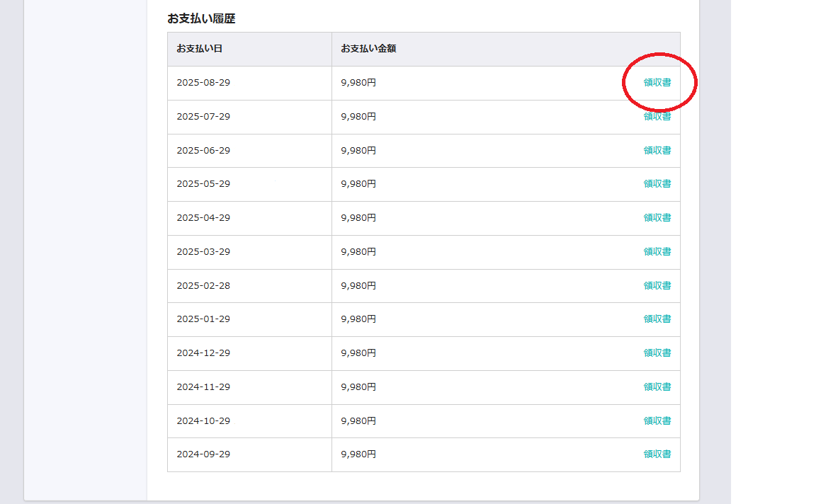Click the 領収書 link for 2024-11-29
This screenshot has width=816, height=504.
(x=657, y=387)
